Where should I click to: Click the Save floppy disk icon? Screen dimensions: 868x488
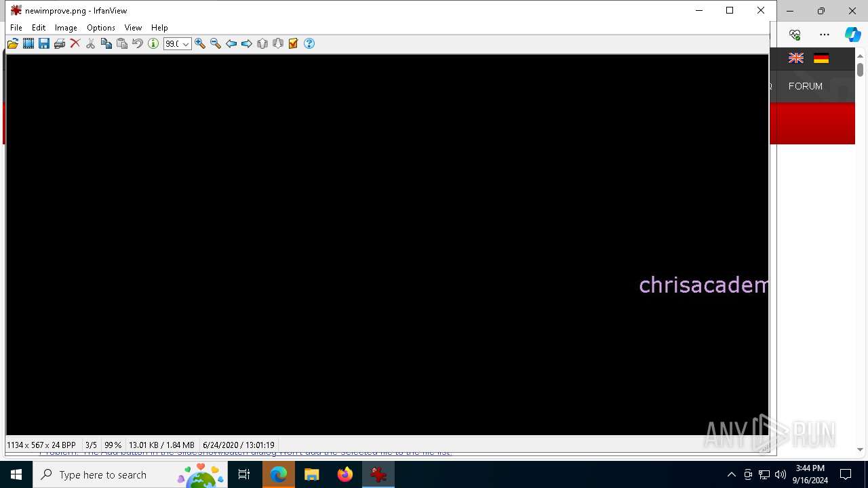[44, 43]
